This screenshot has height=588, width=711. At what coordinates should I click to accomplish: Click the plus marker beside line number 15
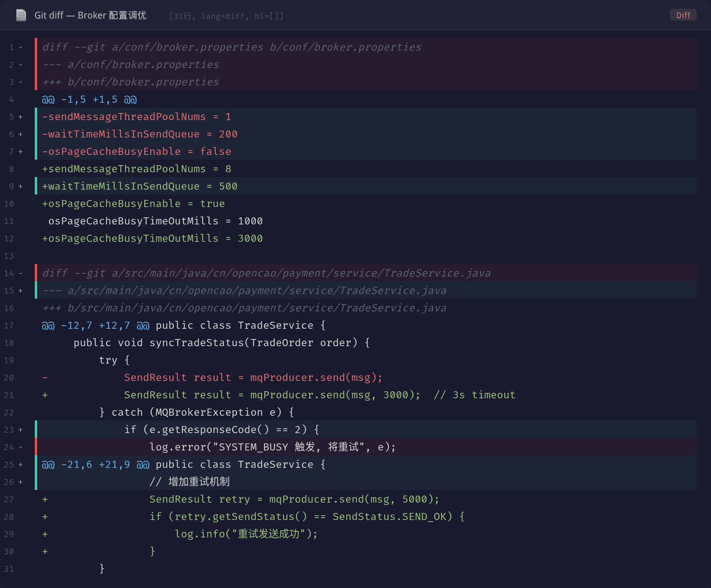[x=21, y=290]
